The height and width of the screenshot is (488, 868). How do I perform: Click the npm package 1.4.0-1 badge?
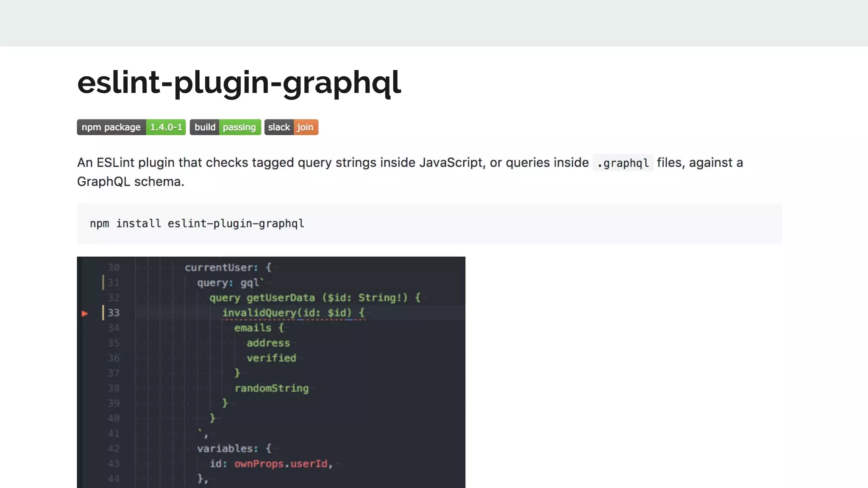pyautogui.click(x=131, y=127)
